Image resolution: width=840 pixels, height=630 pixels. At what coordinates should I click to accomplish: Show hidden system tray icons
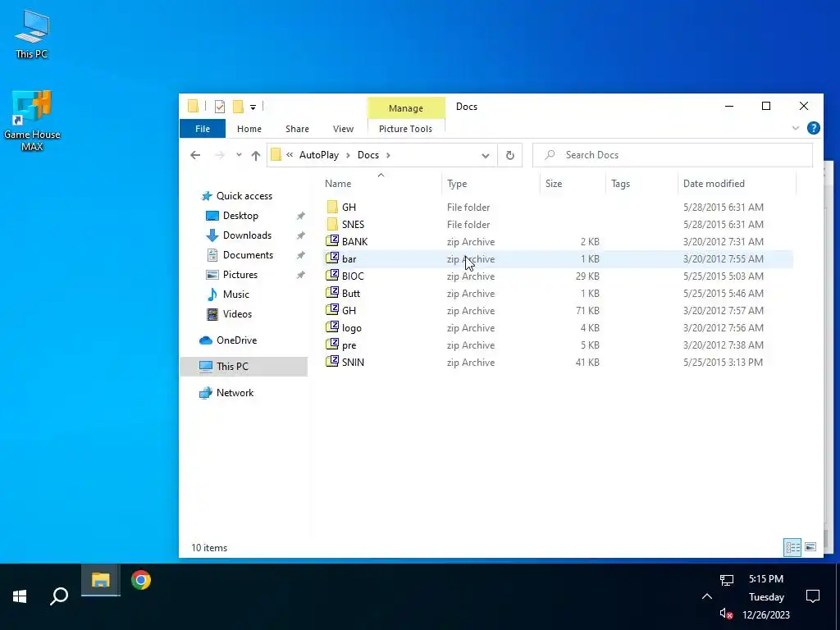[x=707, y=596]
